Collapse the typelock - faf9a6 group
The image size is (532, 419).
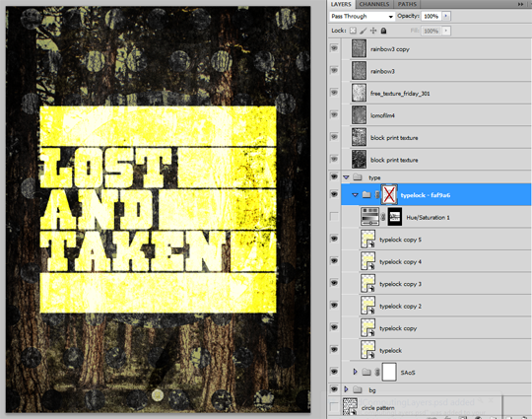point(355,195)
